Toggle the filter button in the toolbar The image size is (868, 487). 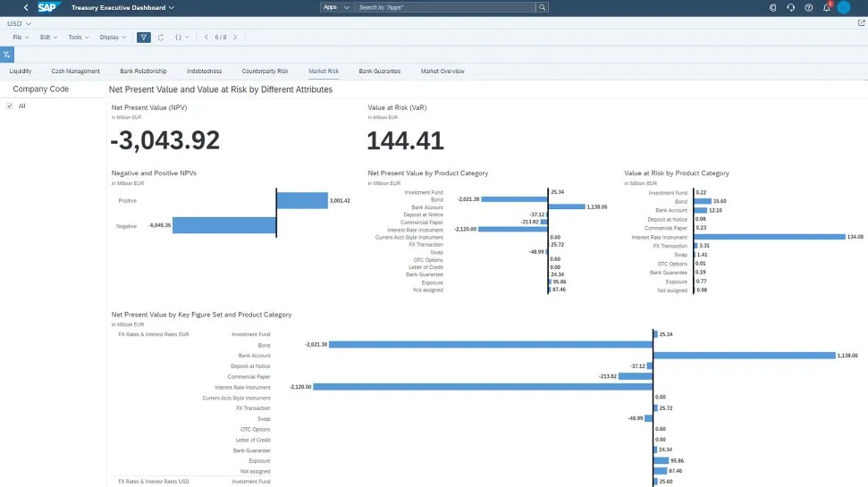tap(144, 38)
